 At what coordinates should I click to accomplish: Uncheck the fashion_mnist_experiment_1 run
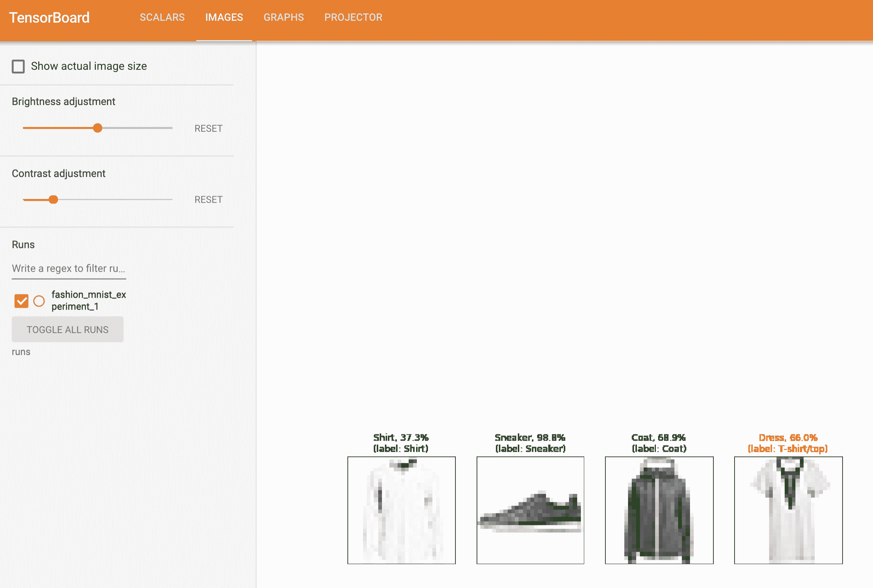click(22, 300)
